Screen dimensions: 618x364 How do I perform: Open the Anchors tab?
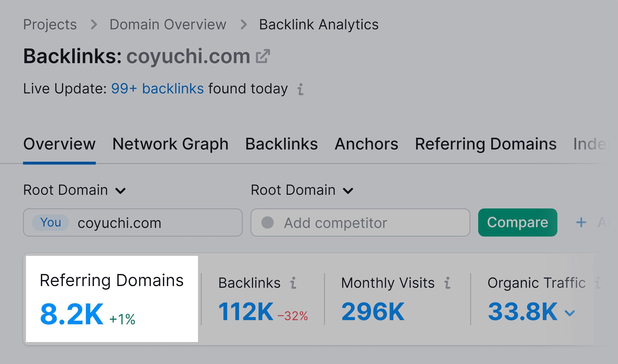click(x=366, y=144)
